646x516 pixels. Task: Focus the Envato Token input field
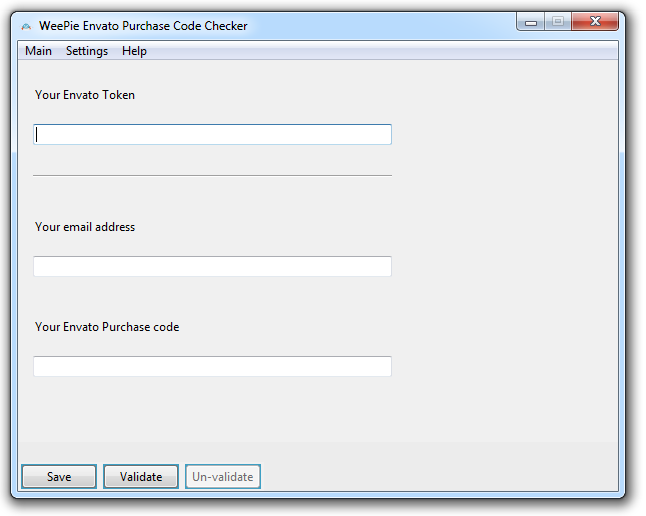pos(212,134)
